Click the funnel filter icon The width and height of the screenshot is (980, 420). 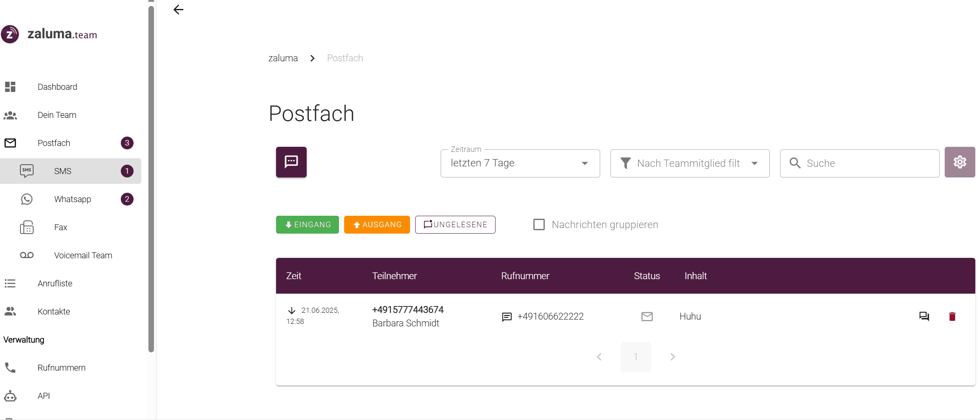626,163
